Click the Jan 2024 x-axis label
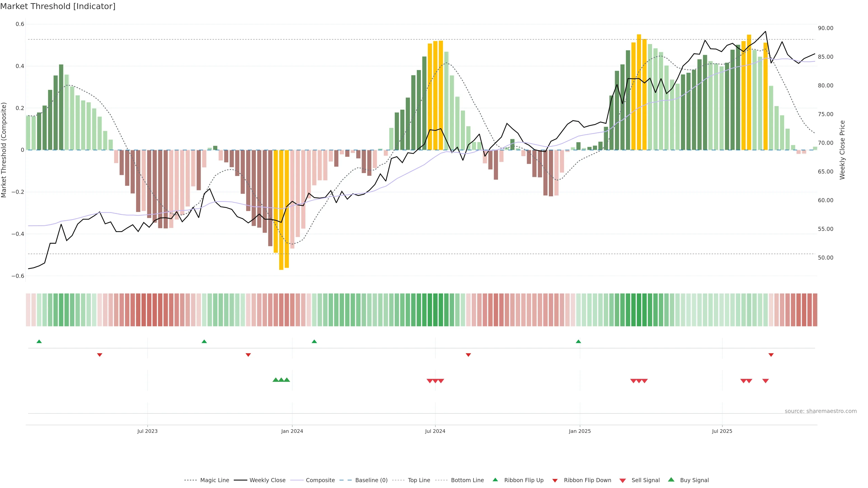868x488 pixels. (292, 431)
